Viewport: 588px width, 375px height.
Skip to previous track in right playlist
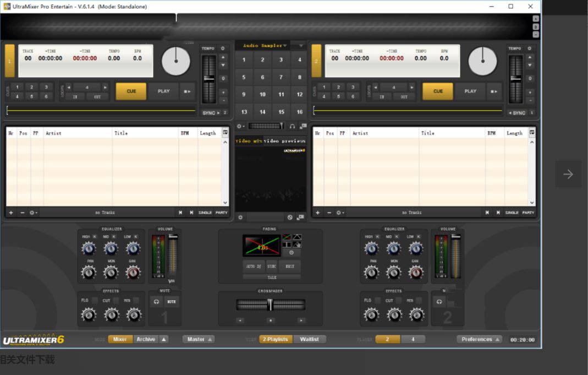click(x=487, y=213)
